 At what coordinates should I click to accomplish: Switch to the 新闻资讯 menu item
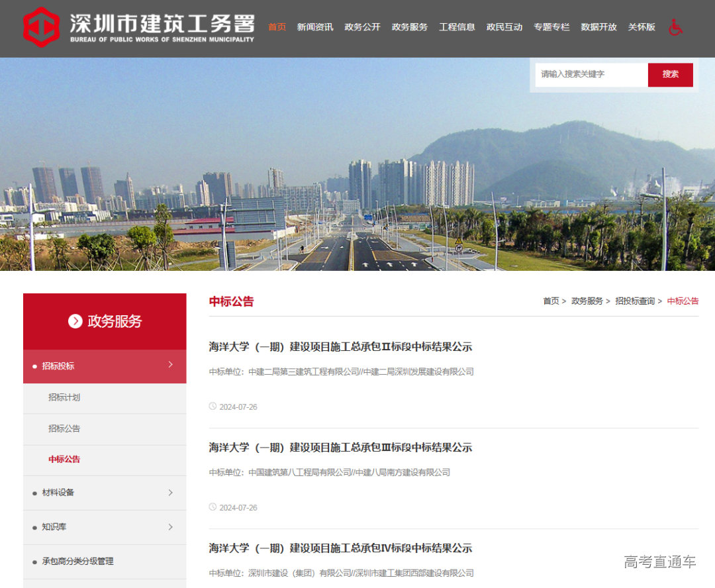point(315,27)
